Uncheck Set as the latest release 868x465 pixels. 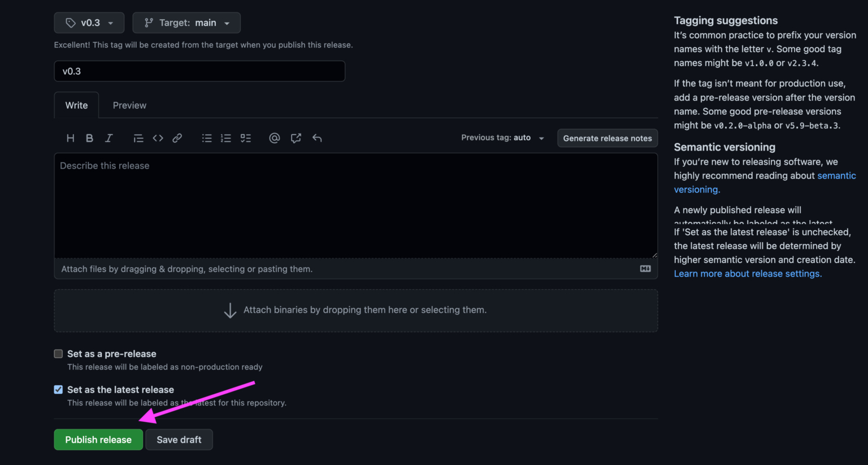(58, 389)
